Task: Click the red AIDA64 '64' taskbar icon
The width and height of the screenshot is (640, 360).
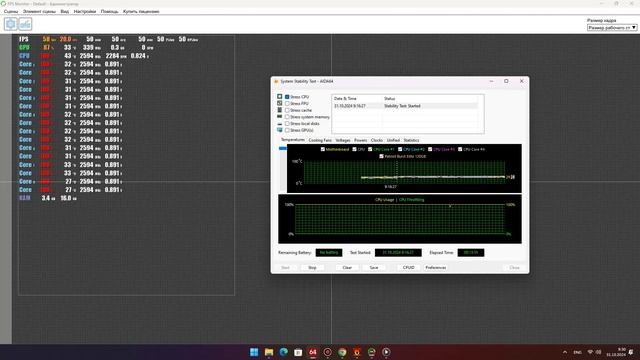Action: pyautogui.click(x=313, y=352)
